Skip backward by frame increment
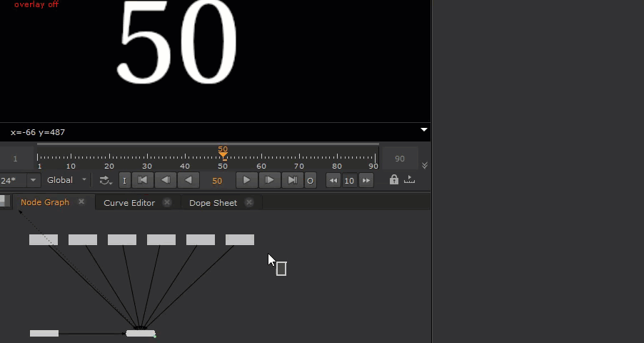 [333, 181]
